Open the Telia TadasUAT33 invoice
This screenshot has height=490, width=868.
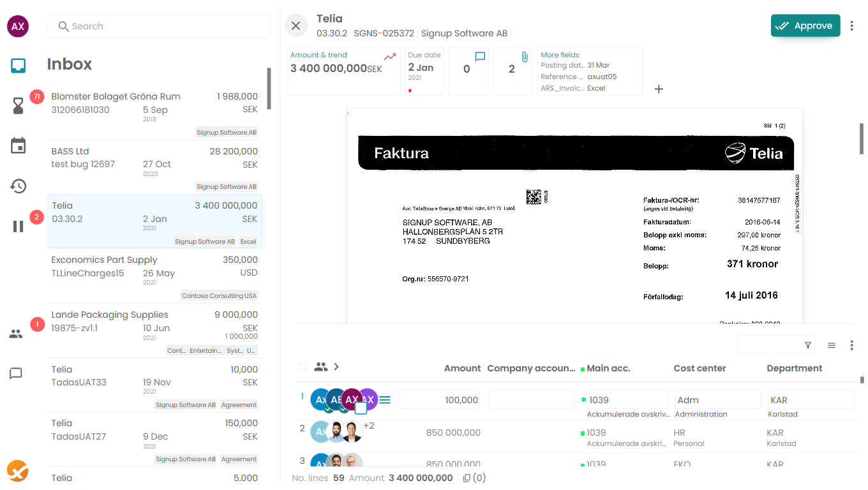(154, 385)
